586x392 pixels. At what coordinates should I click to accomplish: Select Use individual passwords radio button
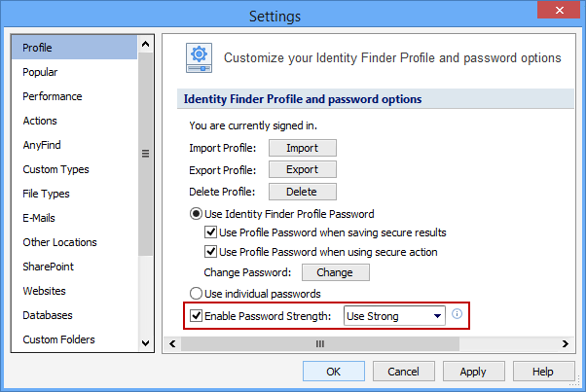coord(196,293)
